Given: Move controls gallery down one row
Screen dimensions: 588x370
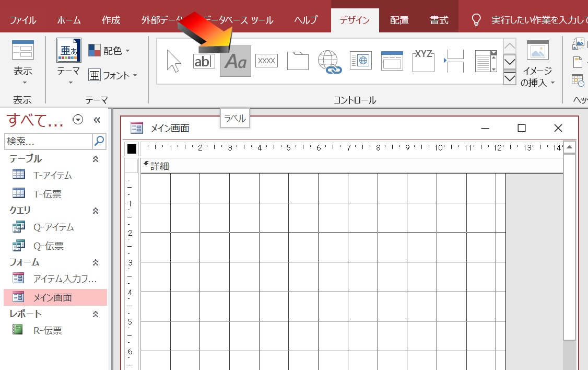Looking at the screenshot, I should 509,62.
